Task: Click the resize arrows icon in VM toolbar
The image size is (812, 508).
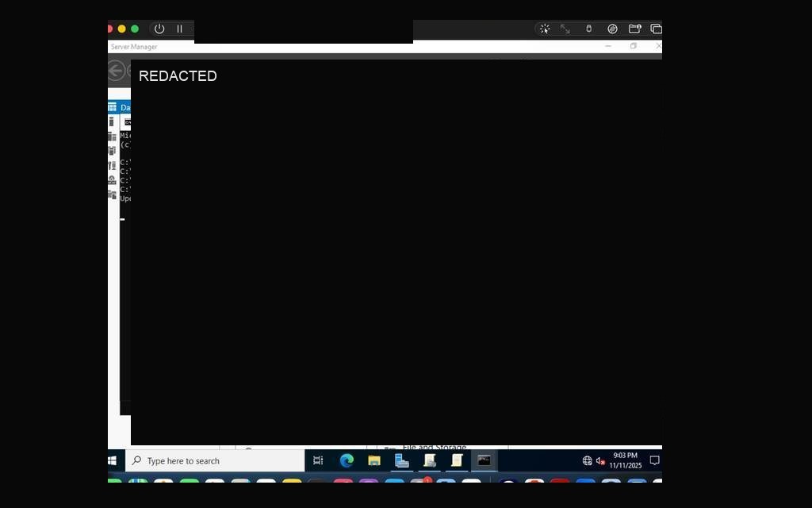Action: click(565, 29)
